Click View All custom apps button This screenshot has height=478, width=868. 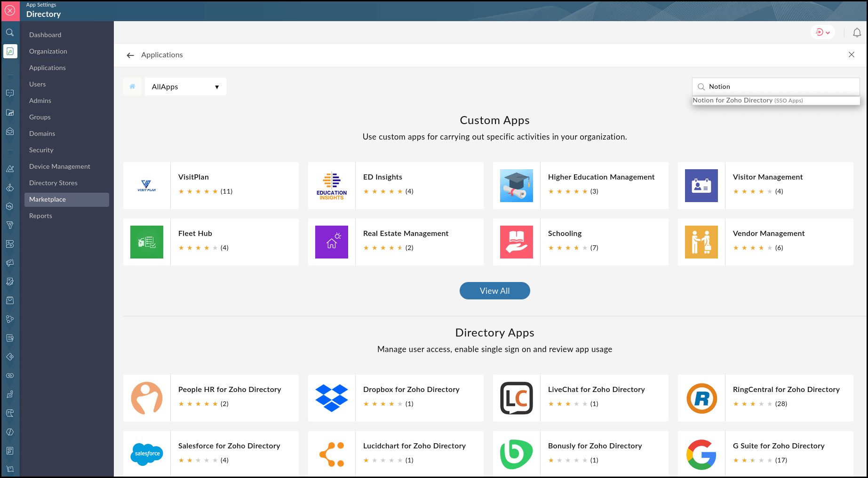(495, 291)
